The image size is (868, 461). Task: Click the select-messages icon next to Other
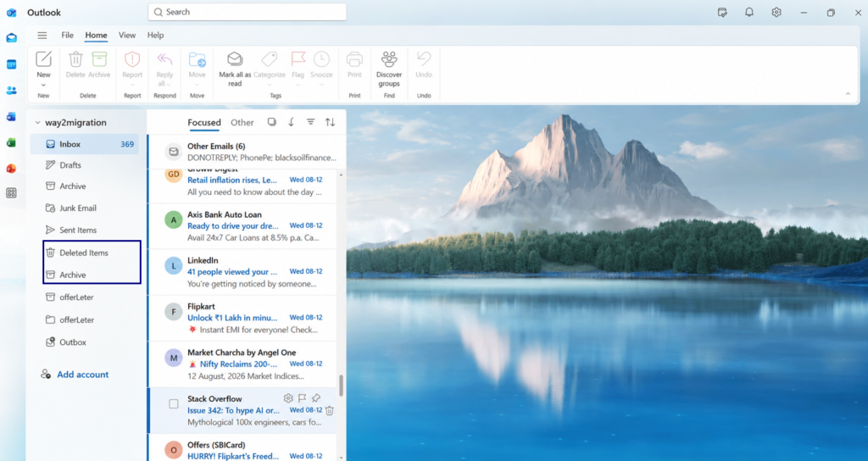click(x=272, y=122)
